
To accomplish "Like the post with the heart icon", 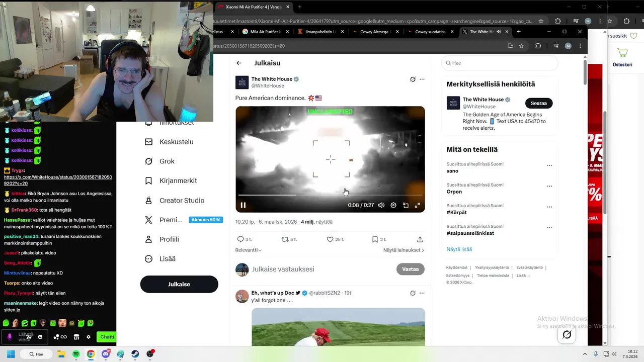I will point(330,239).
